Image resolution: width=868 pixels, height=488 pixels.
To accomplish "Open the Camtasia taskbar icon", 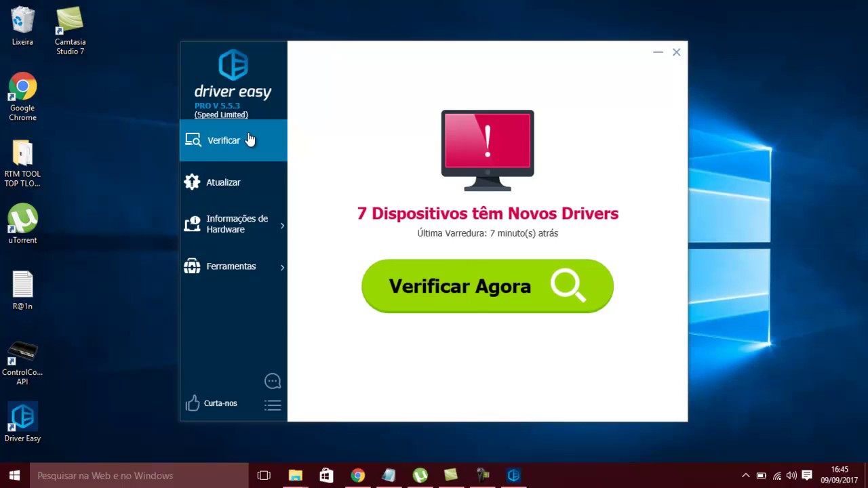I will (451, 475).
